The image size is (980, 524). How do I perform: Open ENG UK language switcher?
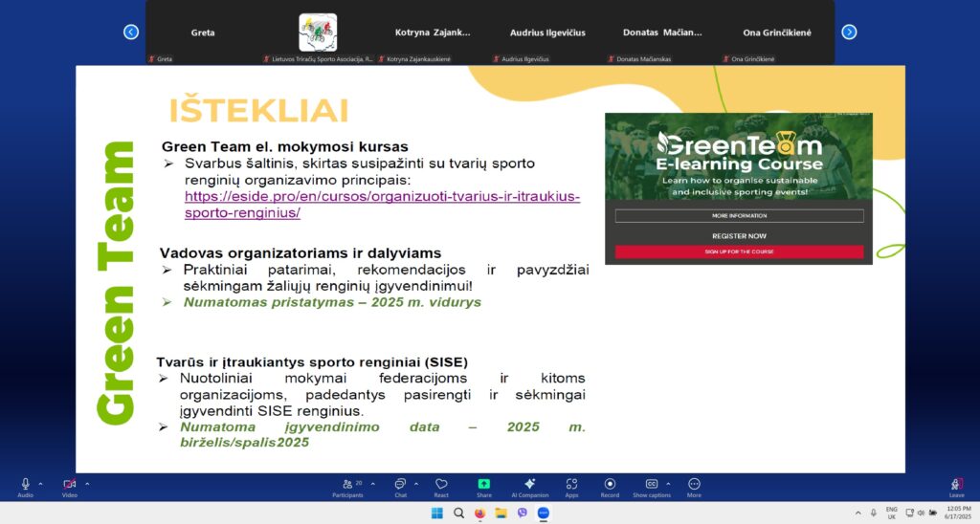point(892,513)
